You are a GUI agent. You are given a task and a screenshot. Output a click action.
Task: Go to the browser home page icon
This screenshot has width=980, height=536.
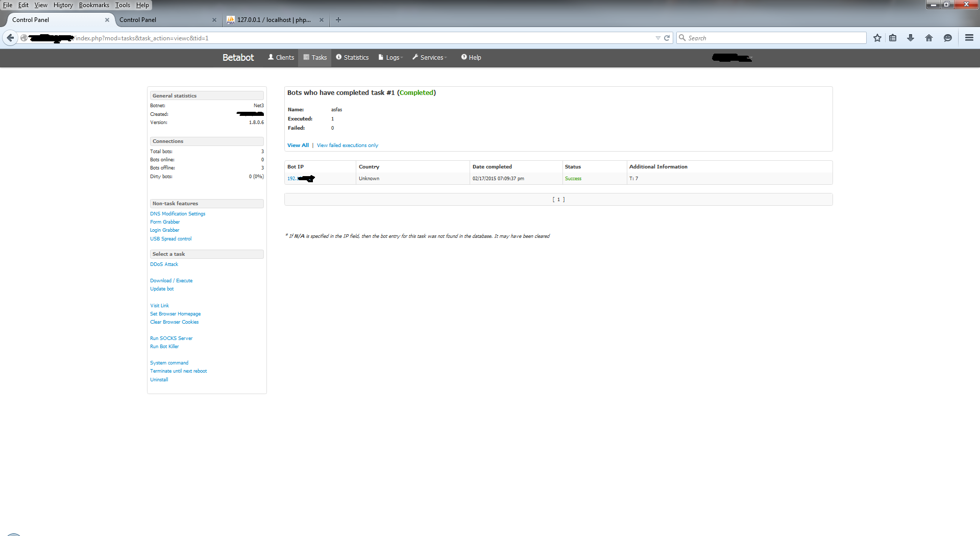pyautogui.click(x=928, y=38)
